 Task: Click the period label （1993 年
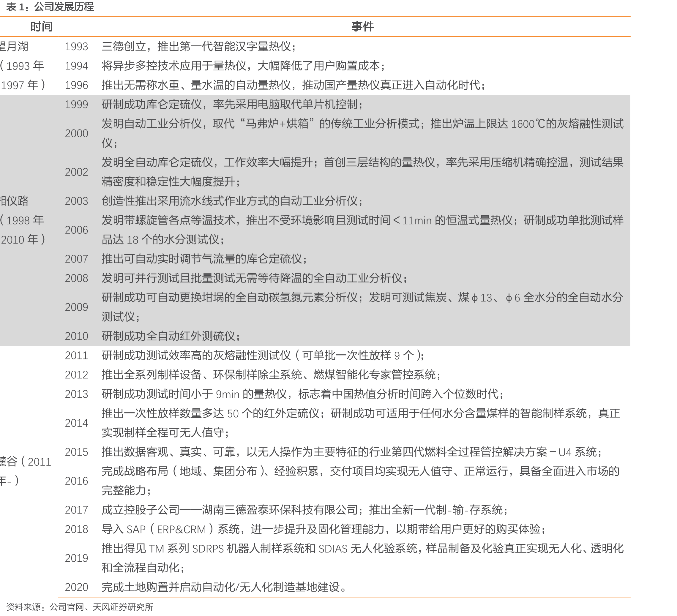click(22, 66)
